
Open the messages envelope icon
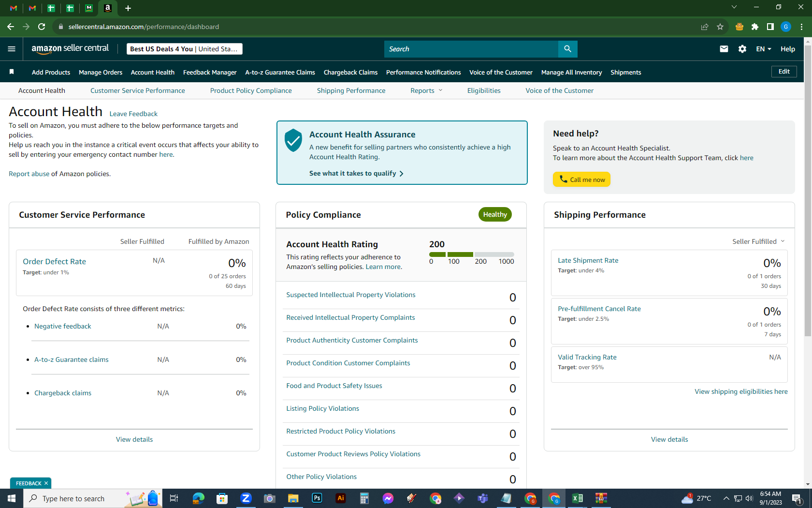click(x=724, y=49)
